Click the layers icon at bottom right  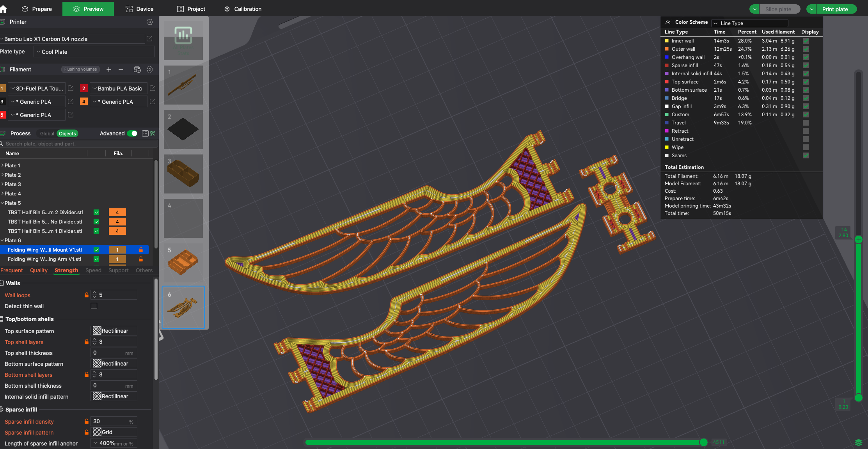coord(858,442)
